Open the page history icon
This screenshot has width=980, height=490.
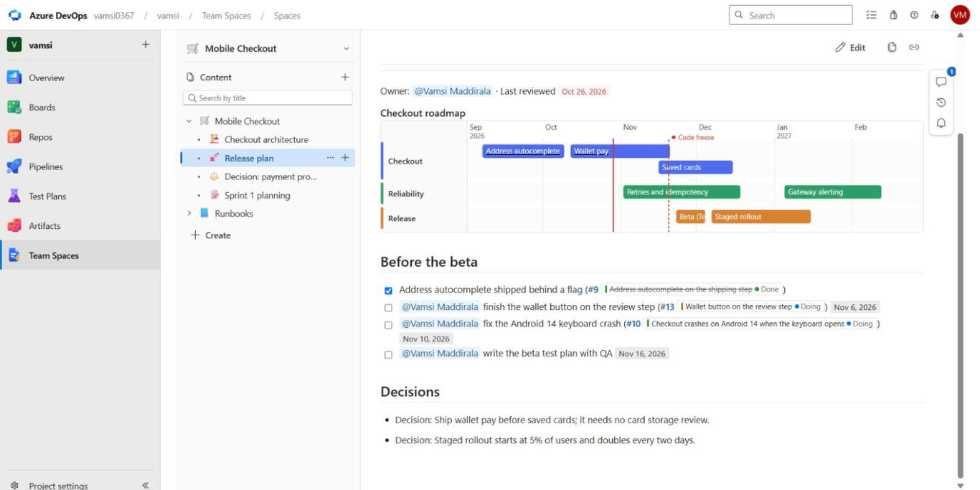coord(941,103)
